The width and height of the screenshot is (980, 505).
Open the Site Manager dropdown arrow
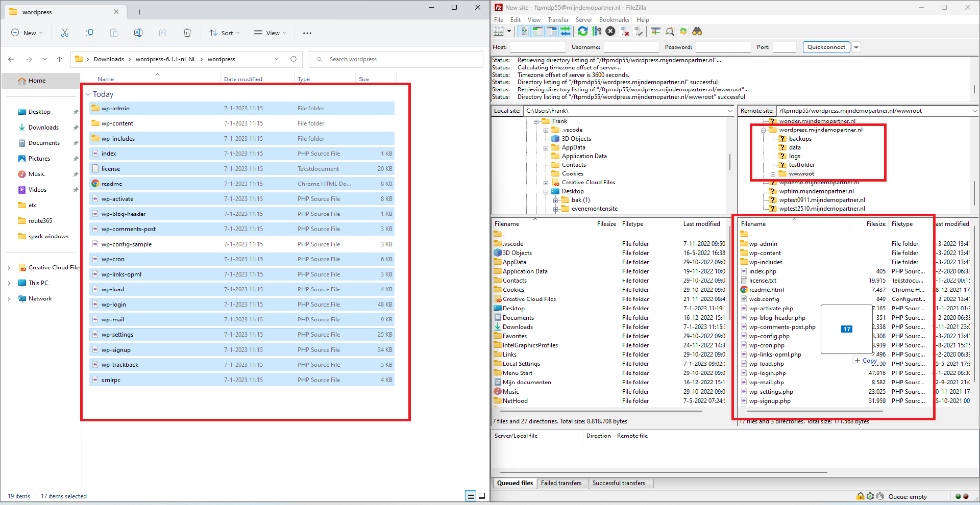coord(509,32)
